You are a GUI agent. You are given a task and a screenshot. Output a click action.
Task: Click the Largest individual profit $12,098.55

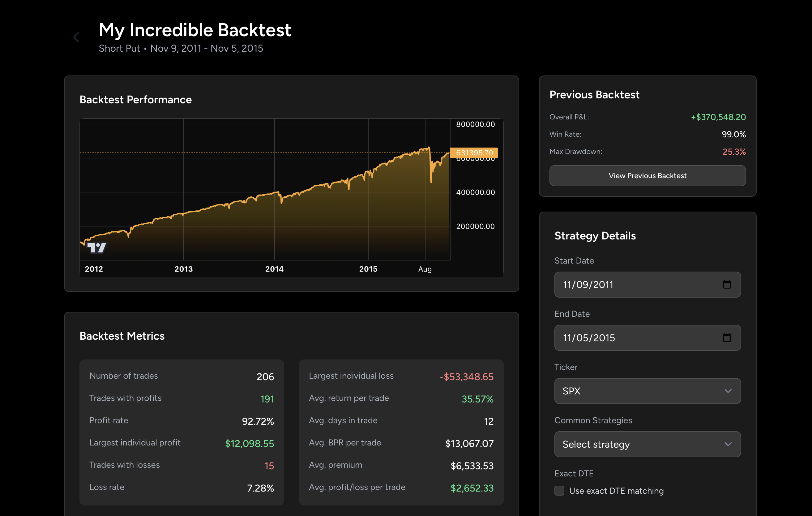(x=250, y=443)
